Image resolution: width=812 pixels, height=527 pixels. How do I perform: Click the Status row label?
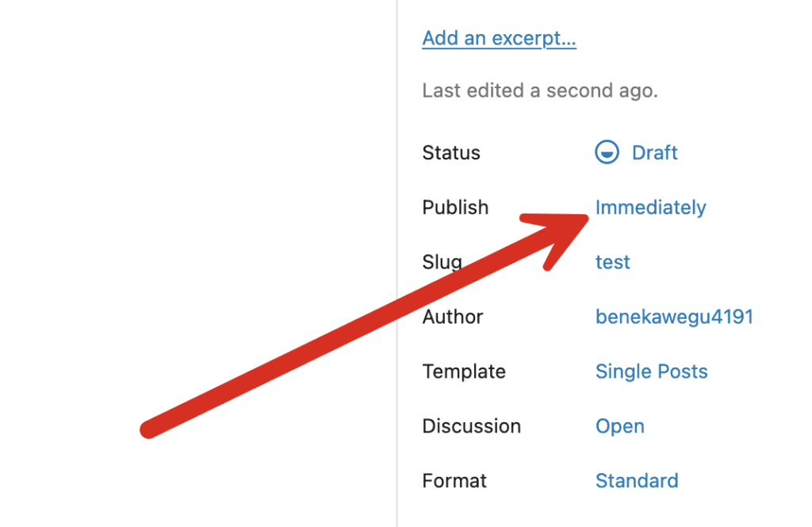tap(451, 152)
